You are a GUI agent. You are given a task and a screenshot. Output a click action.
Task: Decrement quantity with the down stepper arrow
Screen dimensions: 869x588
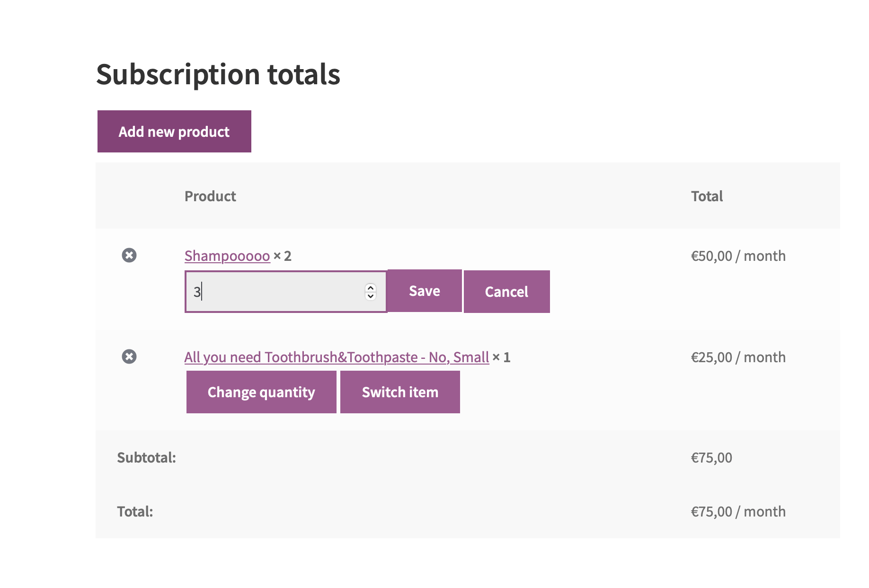point(370,296)
